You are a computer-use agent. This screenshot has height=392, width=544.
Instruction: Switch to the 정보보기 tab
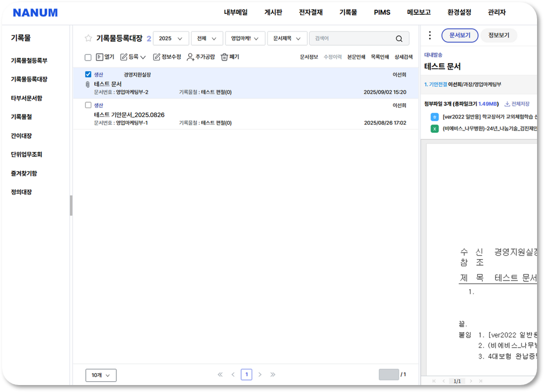coord(499,36)
